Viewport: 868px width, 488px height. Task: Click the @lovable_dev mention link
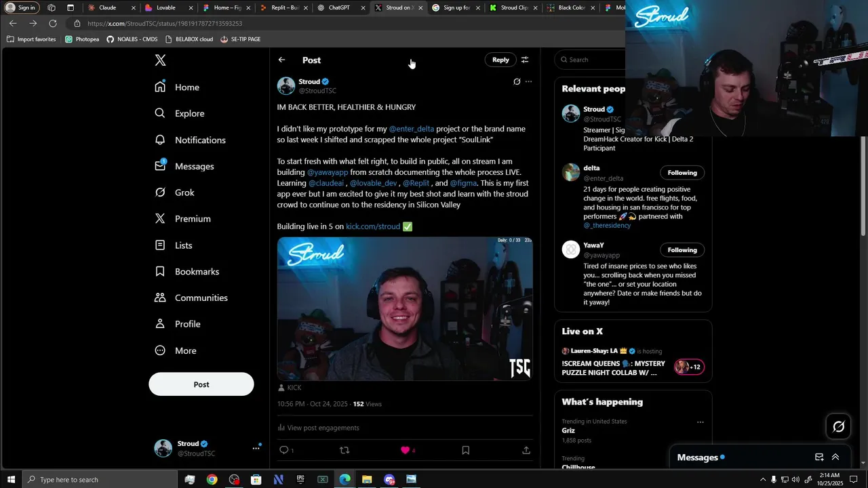pyautogui.click(x=374, y=183)
